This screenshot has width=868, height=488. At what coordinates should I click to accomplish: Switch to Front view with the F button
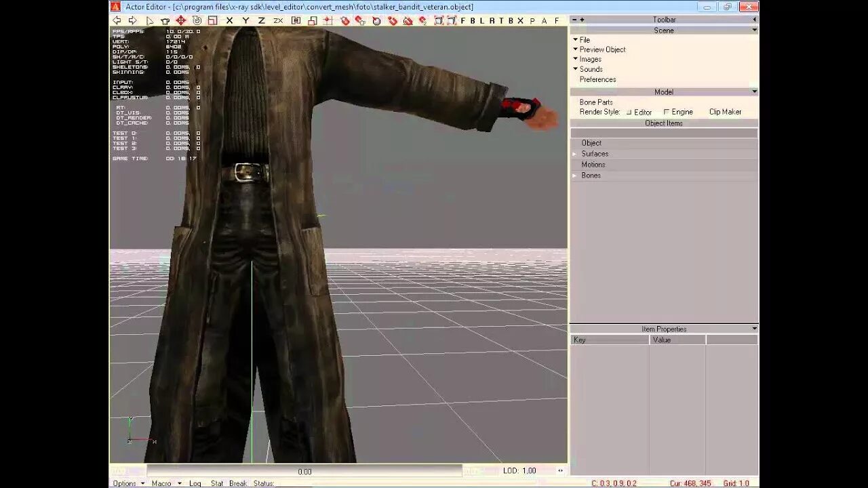tap(462, 20)
